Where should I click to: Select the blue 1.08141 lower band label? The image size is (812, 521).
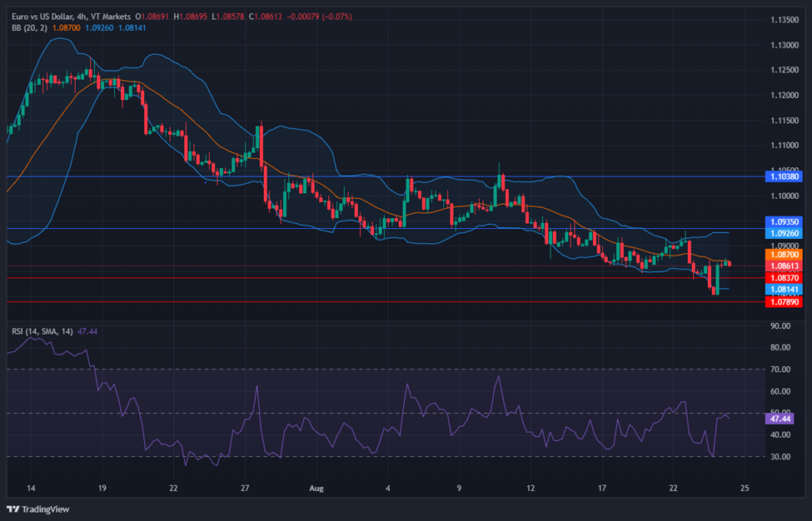pos(785,289)
